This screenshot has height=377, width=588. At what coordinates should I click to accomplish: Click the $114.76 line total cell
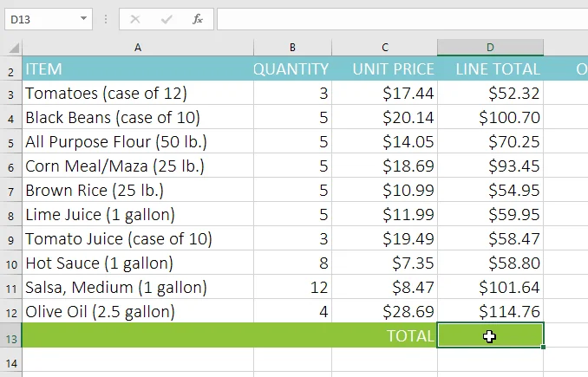[490, 311]
